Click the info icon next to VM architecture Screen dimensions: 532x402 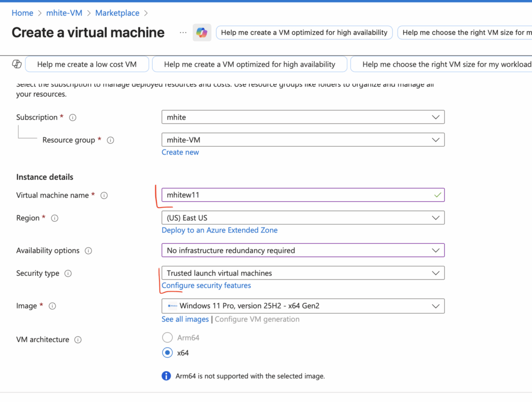[x=78, y=340]
